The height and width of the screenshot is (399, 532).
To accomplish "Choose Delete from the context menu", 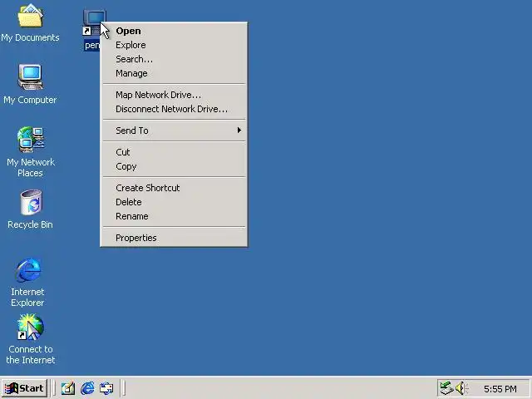I will click(x=174, y=202).
